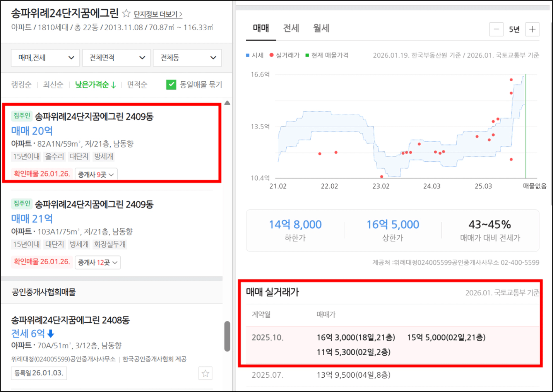Switch to the 전세 tab
The image size is (553, 392).
[291, 28]
